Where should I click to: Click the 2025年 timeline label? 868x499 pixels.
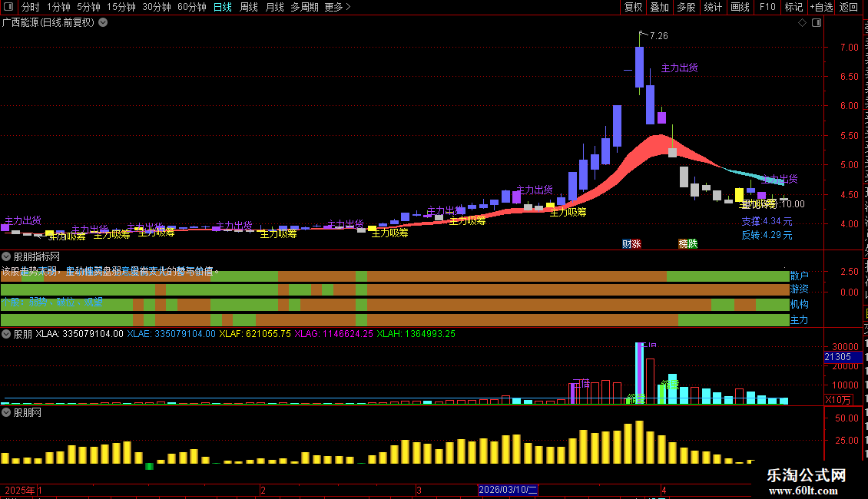(x=20, y=490)
